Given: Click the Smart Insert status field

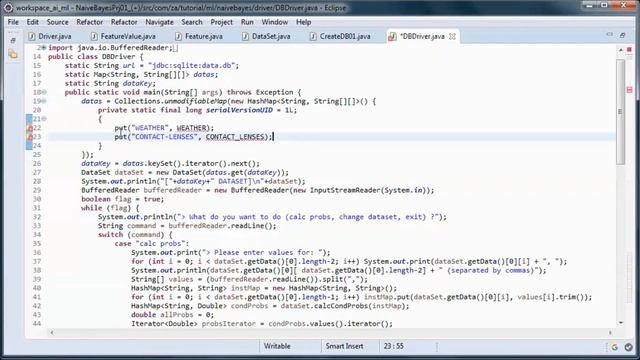Looking at the screenshot, I should click(344, 346).
